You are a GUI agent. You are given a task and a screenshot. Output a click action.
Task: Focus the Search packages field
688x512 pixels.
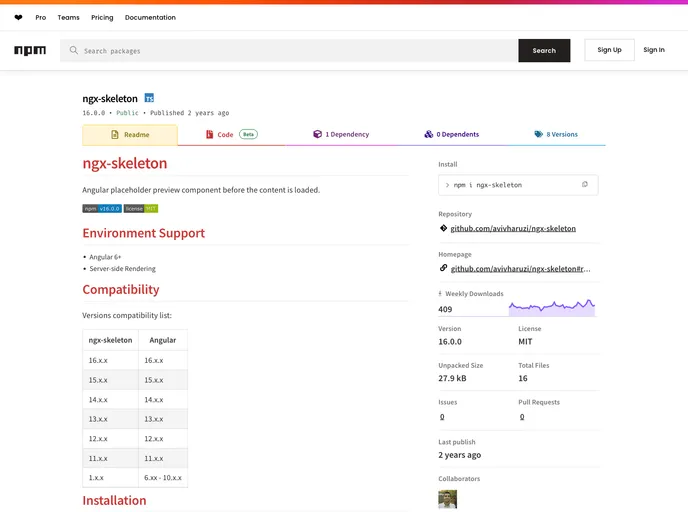tap(289, 50)
